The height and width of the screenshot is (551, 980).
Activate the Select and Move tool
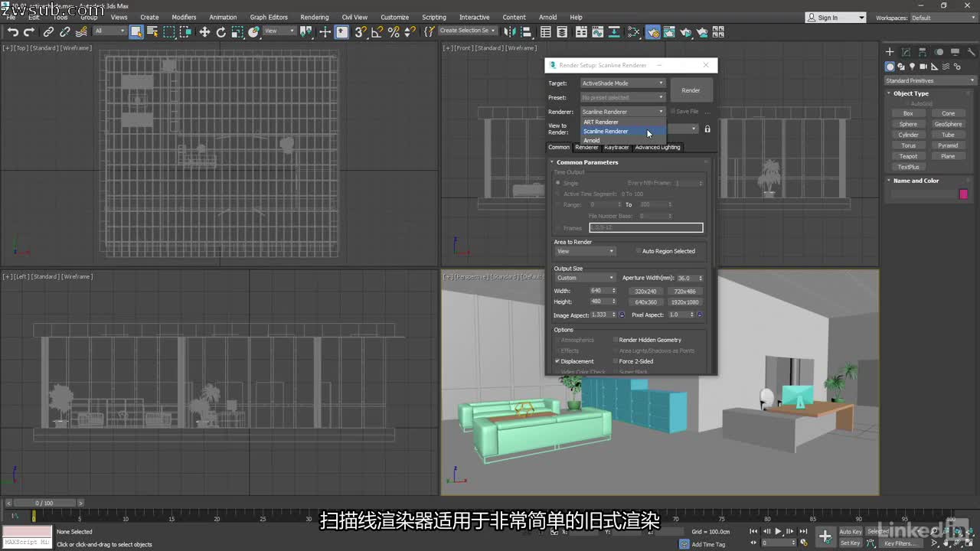click(x=204, y=32)
